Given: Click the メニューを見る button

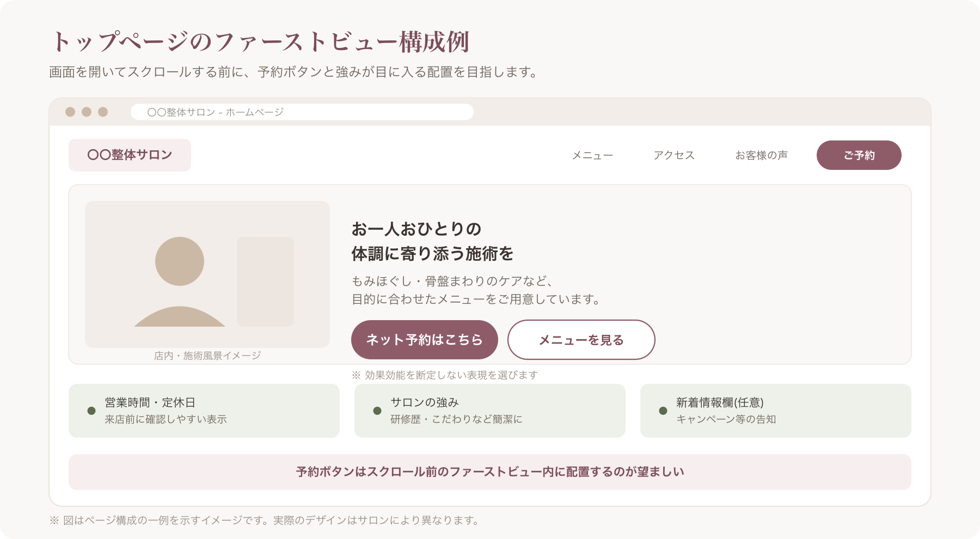Looking at the screenshot, I should [x=581, y=340].
